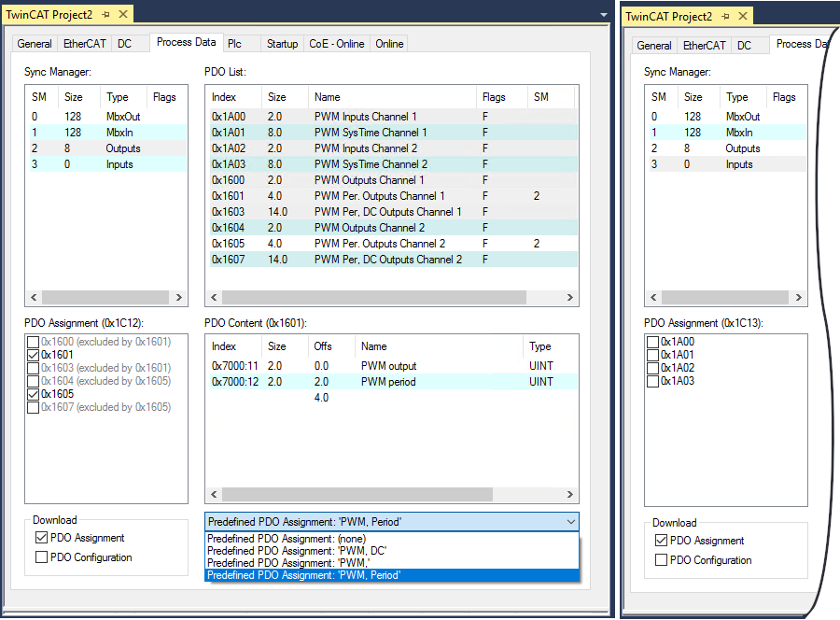Click the PDO List horizontal scrollbar thumb
The height and width of the screenshot is (620, 840).
374,298
